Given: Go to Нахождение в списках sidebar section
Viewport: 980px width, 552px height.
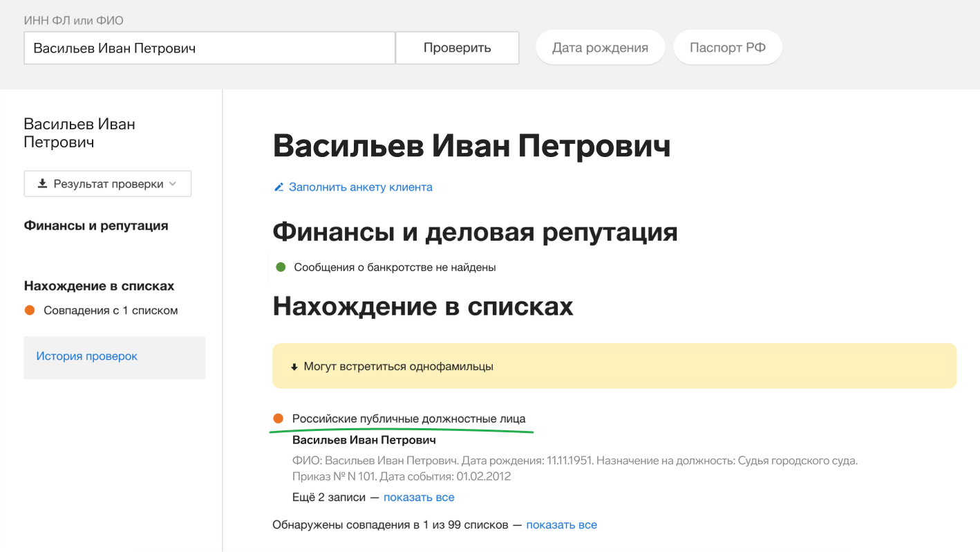Looking at the screenshot, I should [x=99, y=286].
